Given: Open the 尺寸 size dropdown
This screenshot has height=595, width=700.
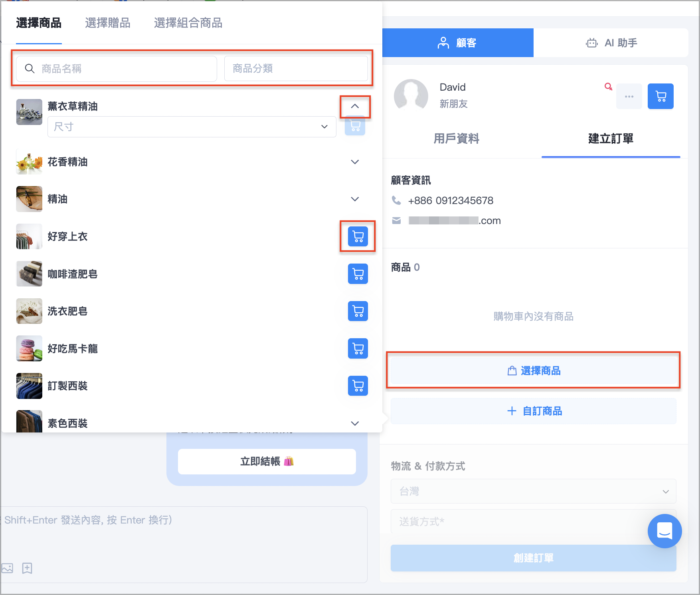Looking at the screenshot, I should 192,127.
